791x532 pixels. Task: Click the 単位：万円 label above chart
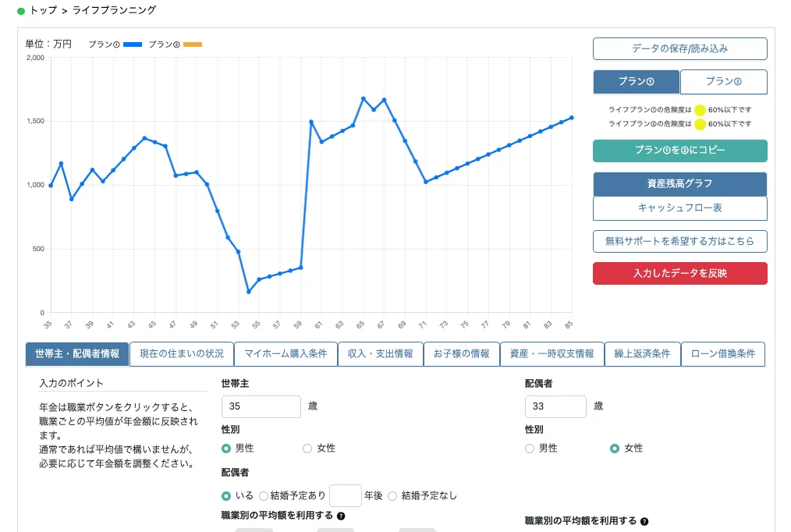48,44
